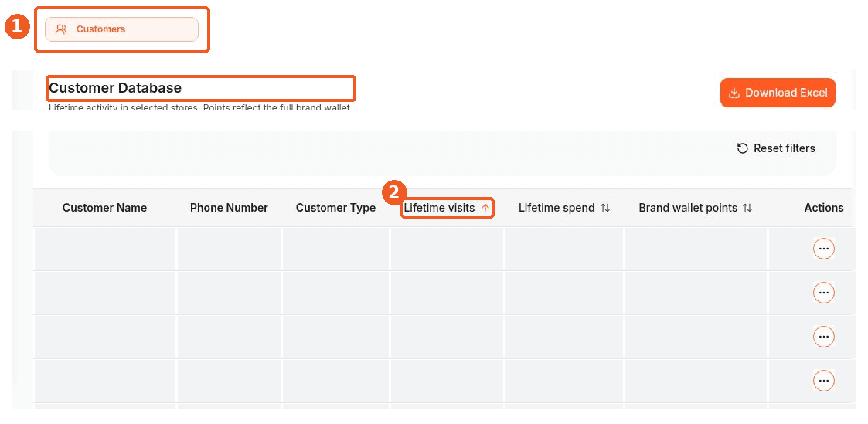Viewport: 868px width, 424px height.
Task: Open actions menu for fourth customer row
Action: 824,380
